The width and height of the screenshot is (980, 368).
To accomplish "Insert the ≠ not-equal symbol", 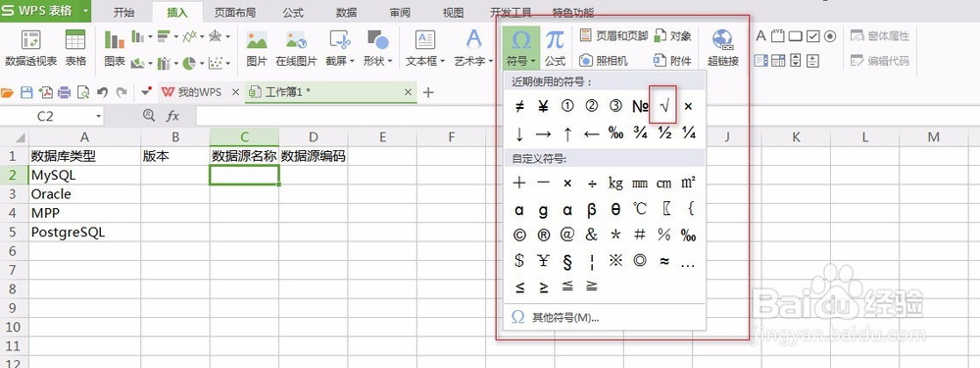I will [x=518, y=106].
